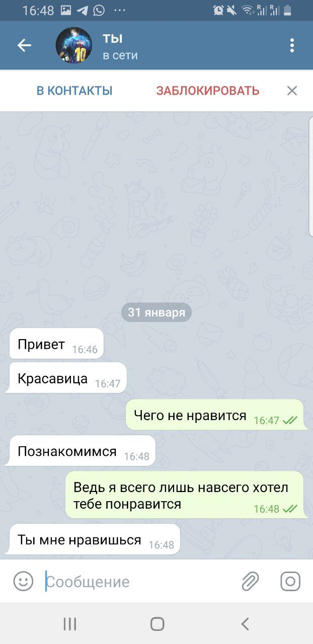
Task: Tap the 31 января date label
Action: coord(156,312)
